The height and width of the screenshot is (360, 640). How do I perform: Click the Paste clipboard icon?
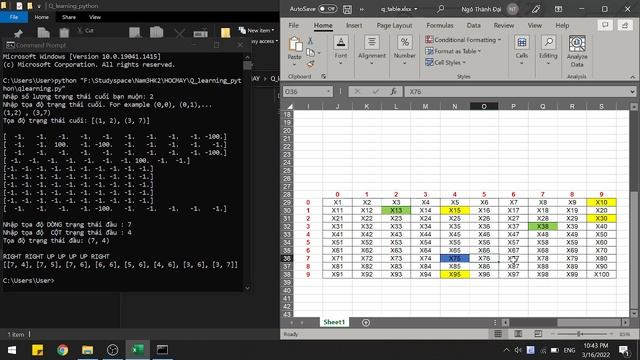click(x=295, y=44)
